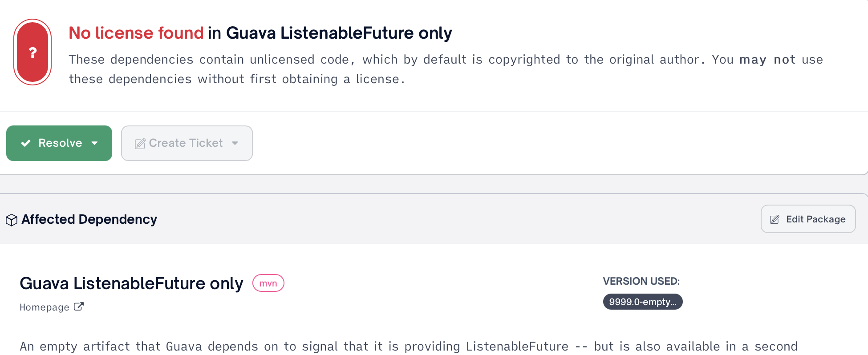Click the red question mark license icon
868x355 pixels.
coord(32,52)
